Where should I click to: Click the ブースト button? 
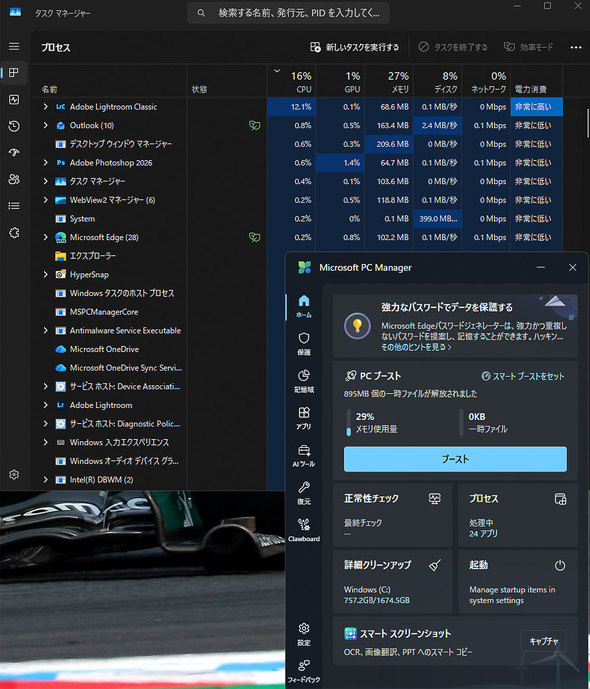coord(455,459)
